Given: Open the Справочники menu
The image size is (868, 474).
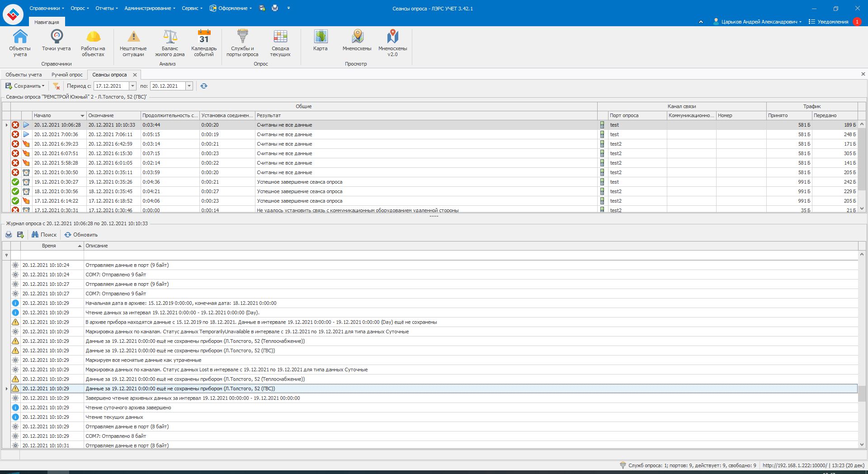Looking at the screenshot, I should [x=47, y=8].
